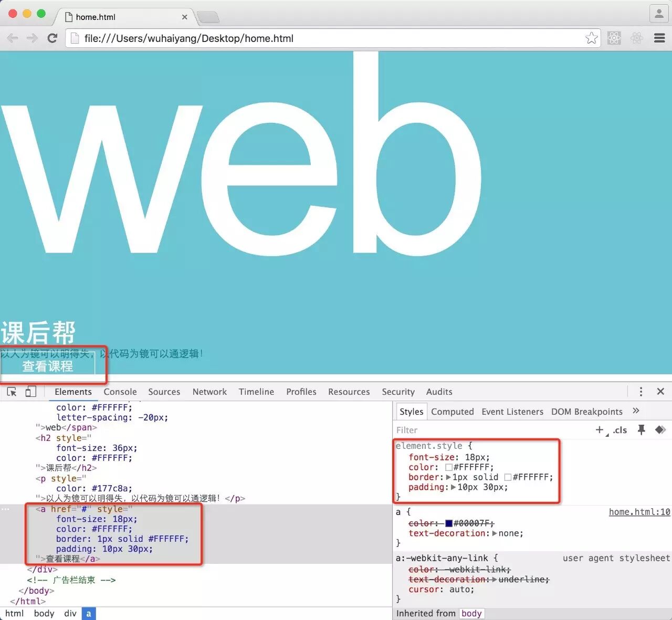The image size is (672, 620).
Task: Open the border #FFFFFF color swatch
Action: [x=508, y=477]
